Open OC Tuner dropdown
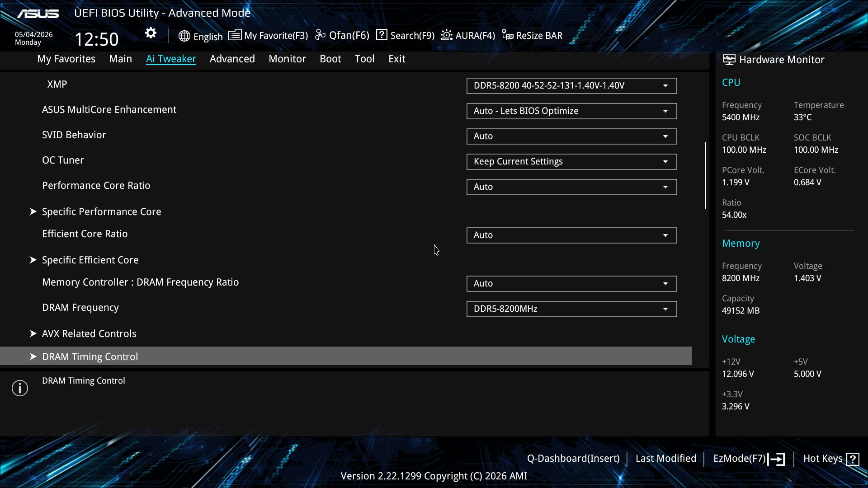This screenshot has width=868, height=488. click(571, 162)
